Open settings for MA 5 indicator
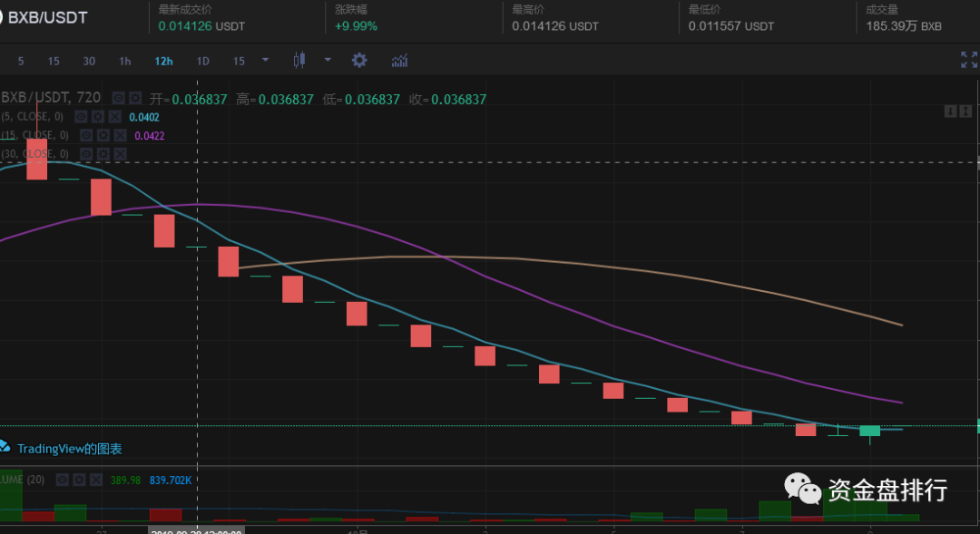The height and width of the screenshot is (534, 980). [x=97, y=117]
